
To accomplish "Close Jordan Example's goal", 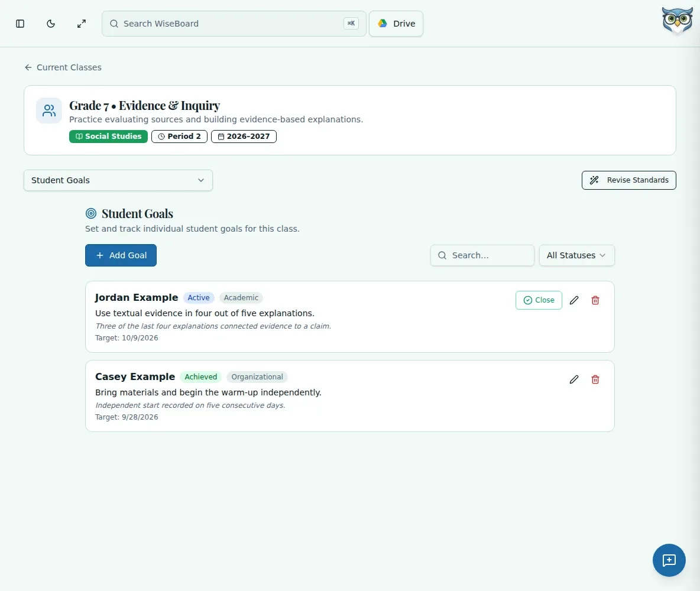I will pos(539,300).
